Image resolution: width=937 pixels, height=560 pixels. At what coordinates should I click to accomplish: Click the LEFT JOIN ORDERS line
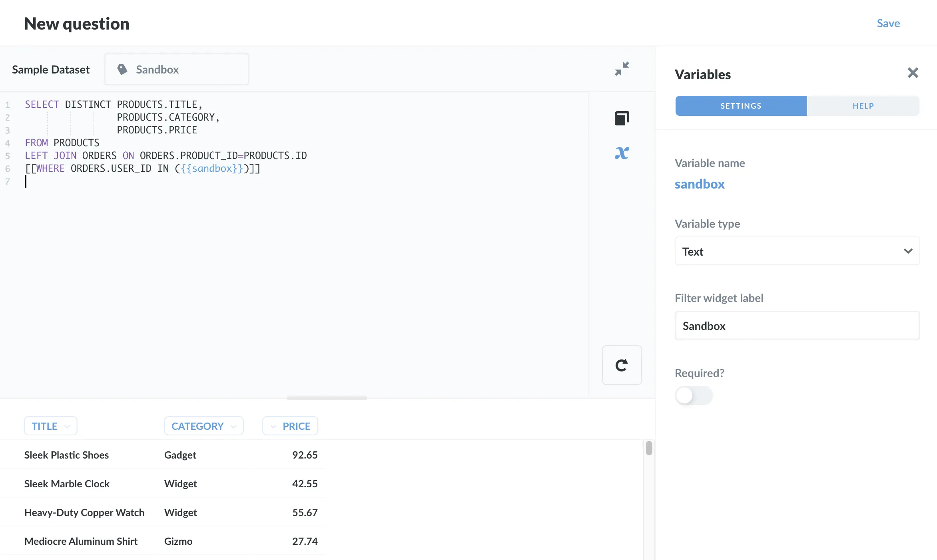(x=166, y=156)
